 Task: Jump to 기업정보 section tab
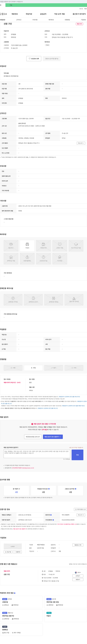pyautogui.click(x=83, y=20)
